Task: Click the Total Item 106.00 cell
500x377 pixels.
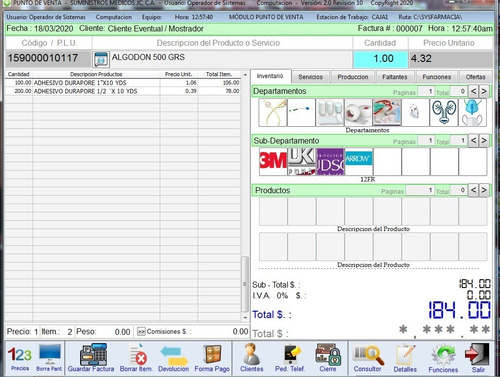Action: tap(219, 83)
